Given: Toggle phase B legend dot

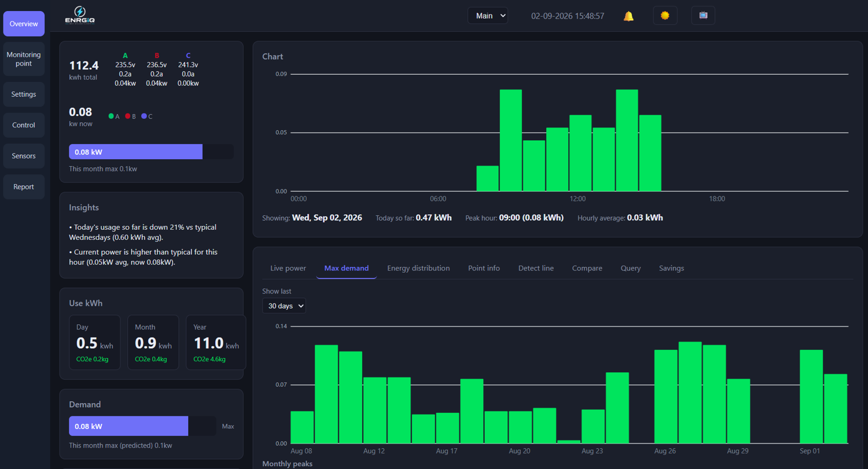Looking at the screenshot, I should point(128,116).
